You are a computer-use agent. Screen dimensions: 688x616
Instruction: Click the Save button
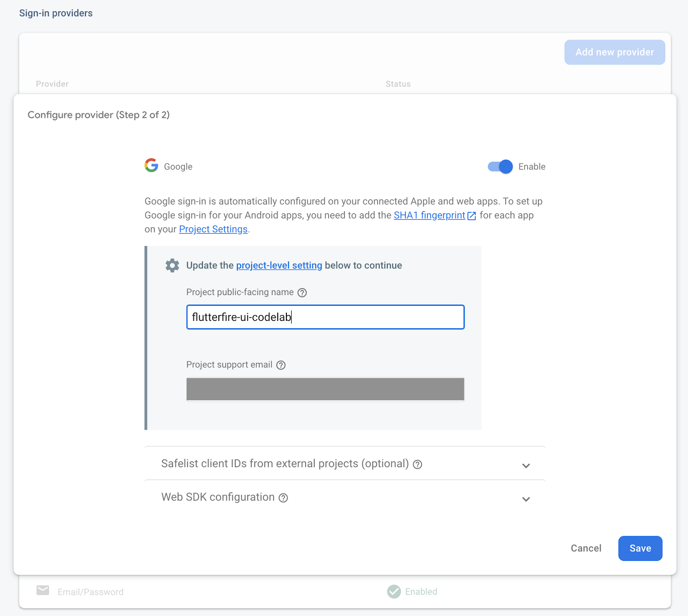pyautogui.click(x=640, y=548)
